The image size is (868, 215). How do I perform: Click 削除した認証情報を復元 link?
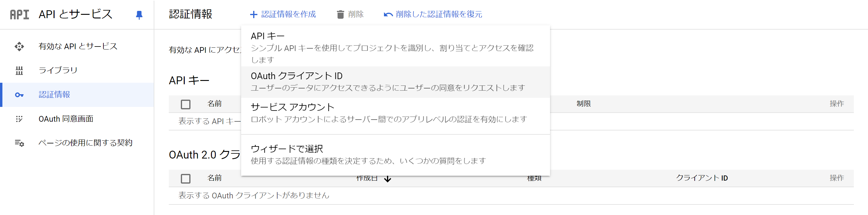tap(439, 14)
